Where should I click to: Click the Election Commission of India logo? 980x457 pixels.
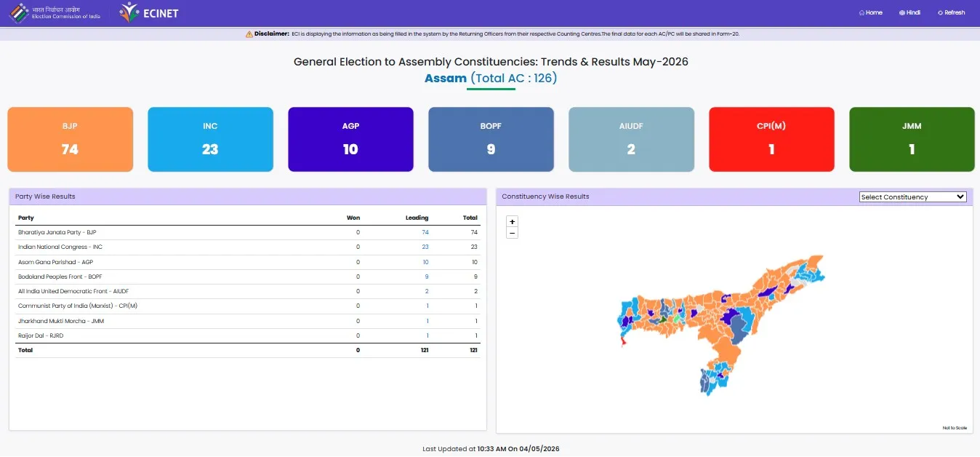tap(55, 12)
